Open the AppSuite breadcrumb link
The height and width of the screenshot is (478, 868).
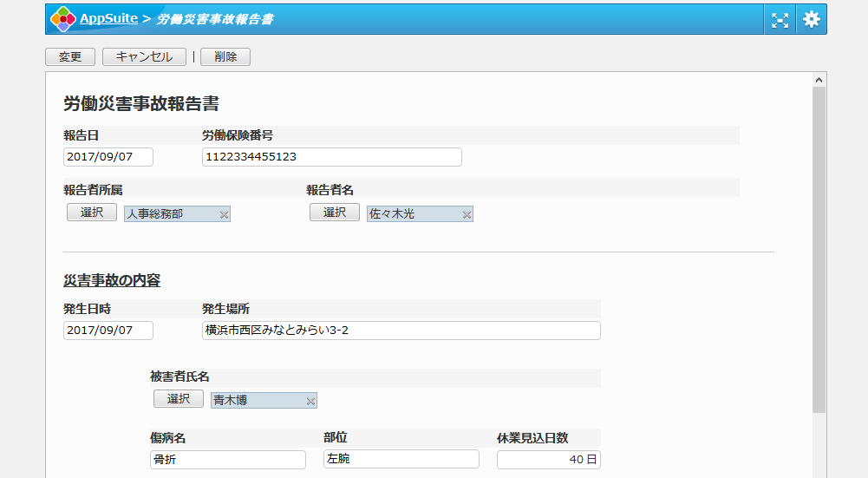(108, 19)
